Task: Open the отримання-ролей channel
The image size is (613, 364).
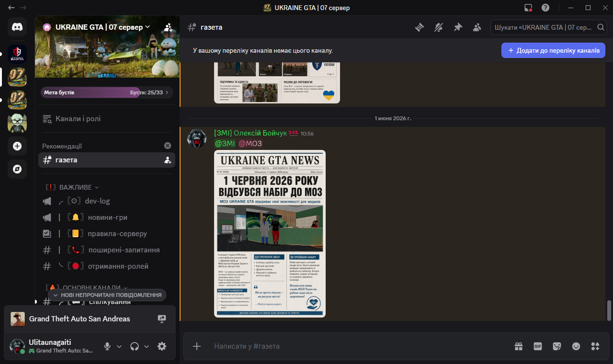Action: click(x=106, y=266)
